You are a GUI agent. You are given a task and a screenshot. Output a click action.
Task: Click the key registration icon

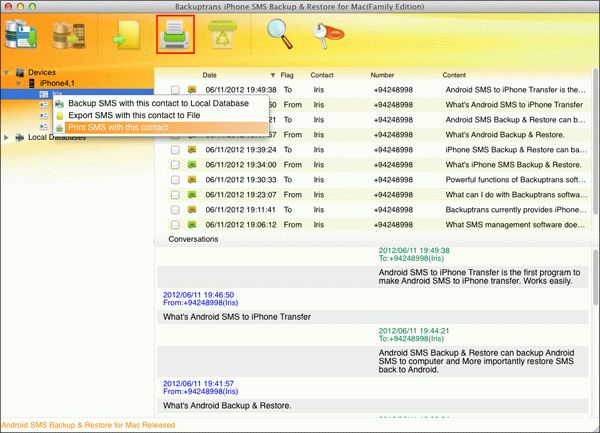click(328, 35)
